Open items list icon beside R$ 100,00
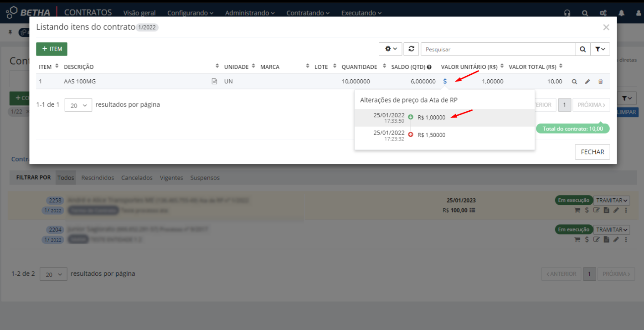Image resolution: width=644 pixels, height=330 pixels. tap(473, 211)
